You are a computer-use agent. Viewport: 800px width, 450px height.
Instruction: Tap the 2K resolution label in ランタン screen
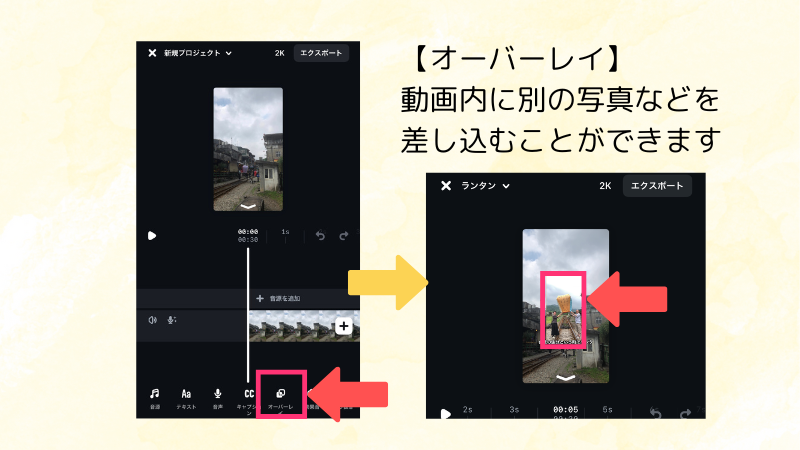(605, 186)
